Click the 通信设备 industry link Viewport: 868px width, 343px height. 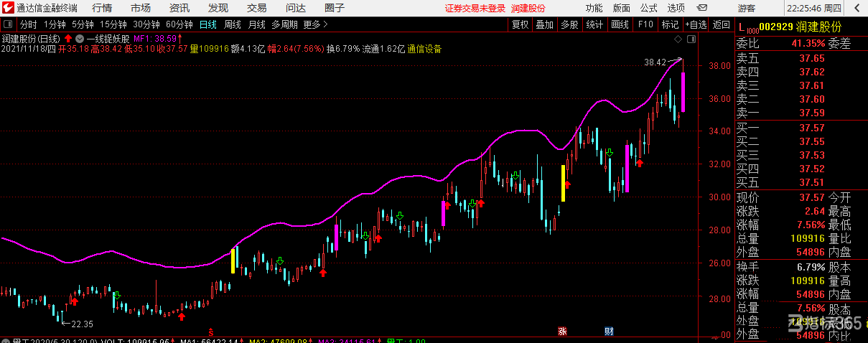click(424, 49)
